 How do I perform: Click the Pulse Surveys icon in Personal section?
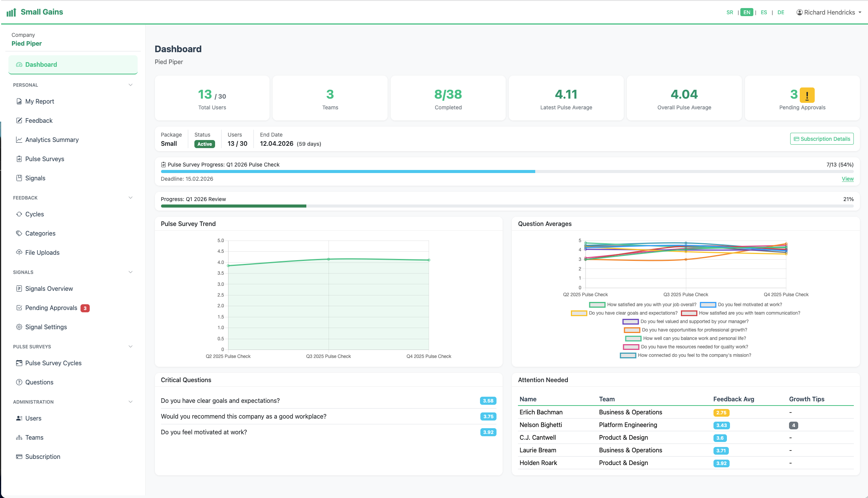click(19, 159)
